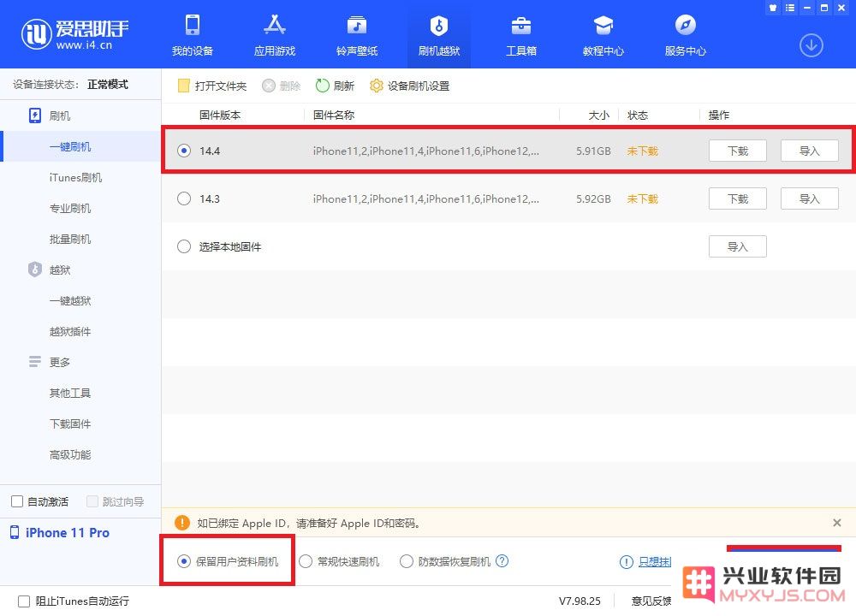Open 我的设备 device tab

coord(192,35)
